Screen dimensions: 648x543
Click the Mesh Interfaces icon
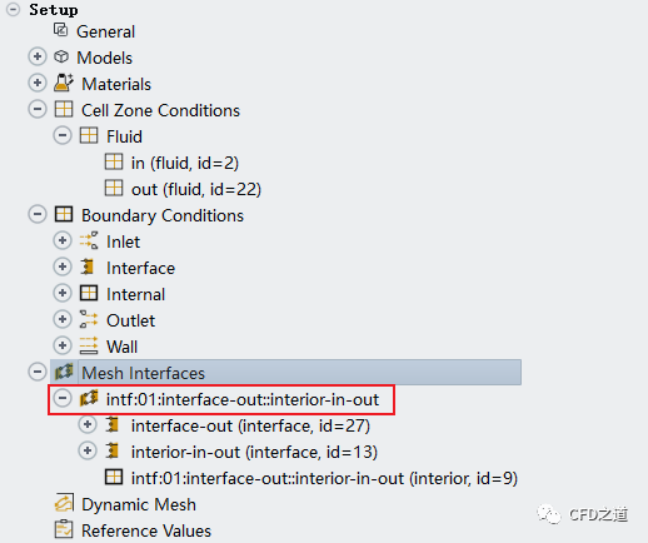click(63, 373)
